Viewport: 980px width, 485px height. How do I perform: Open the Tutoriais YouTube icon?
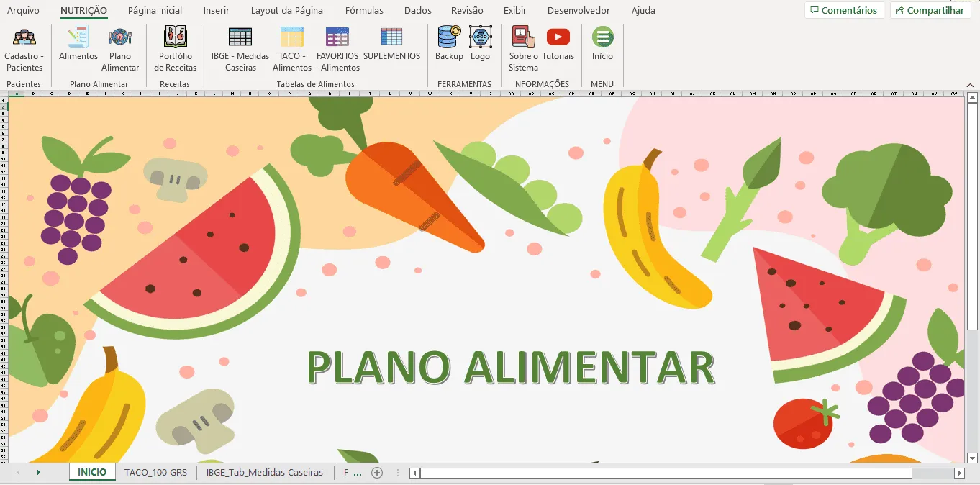click(x=558, y=43)
